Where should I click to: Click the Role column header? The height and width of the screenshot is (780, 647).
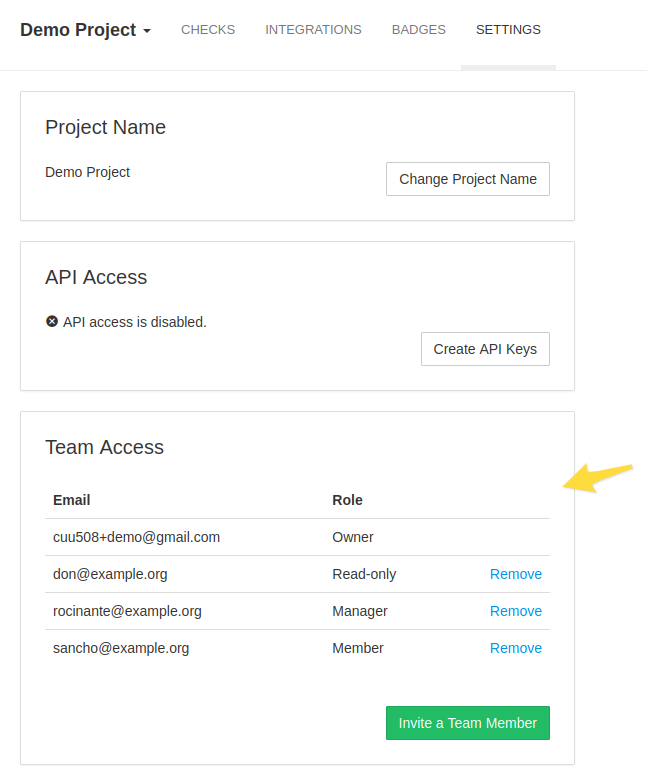point(347,500)
